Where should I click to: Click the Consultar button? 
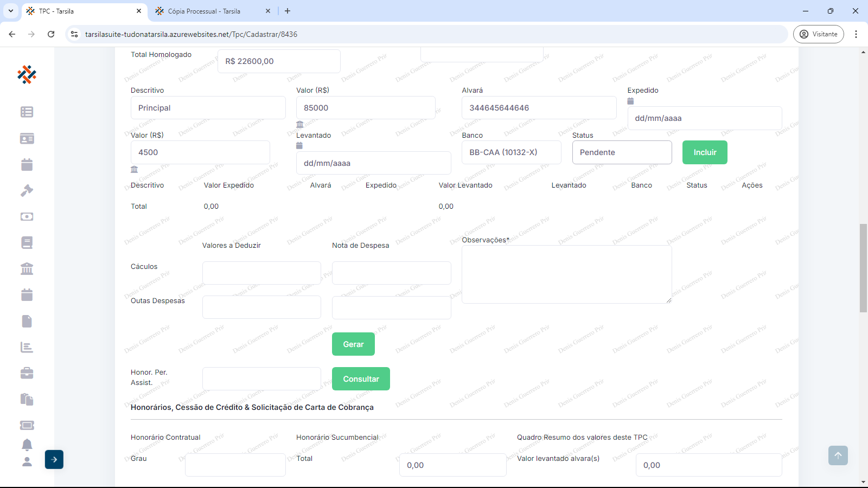[x=361, y=379]
